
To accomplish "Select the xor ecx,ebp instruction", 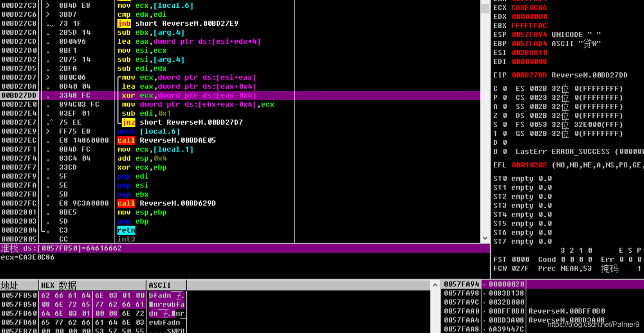I will (142, 167).
